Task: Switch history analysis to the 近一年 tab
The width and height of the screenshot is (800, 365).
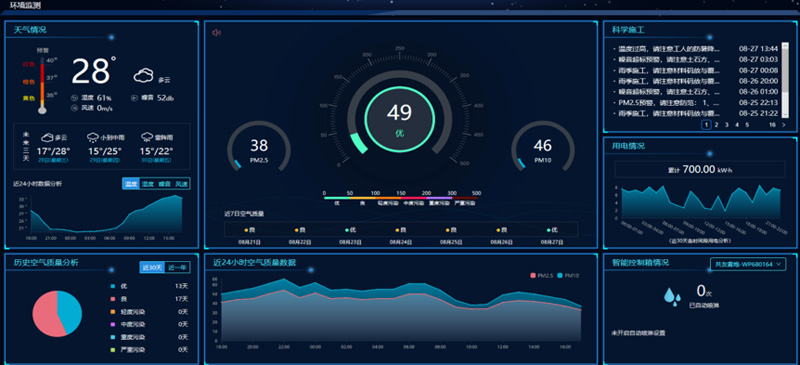Action: coord(177,267)
